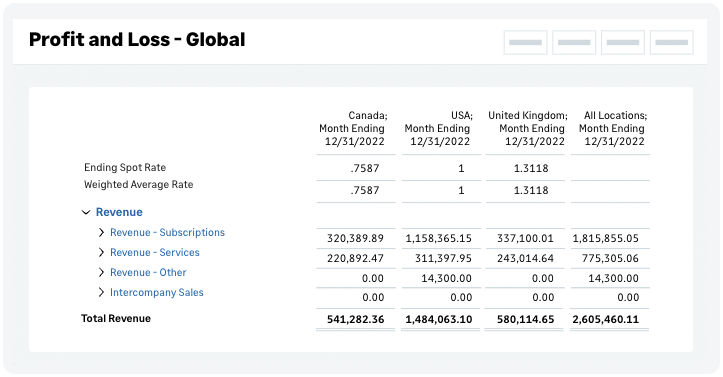The width and height of the screenshot is (723, 377).
Task: Click USA Revenue - Other value 14,300.00
Action: click(447, 278)
